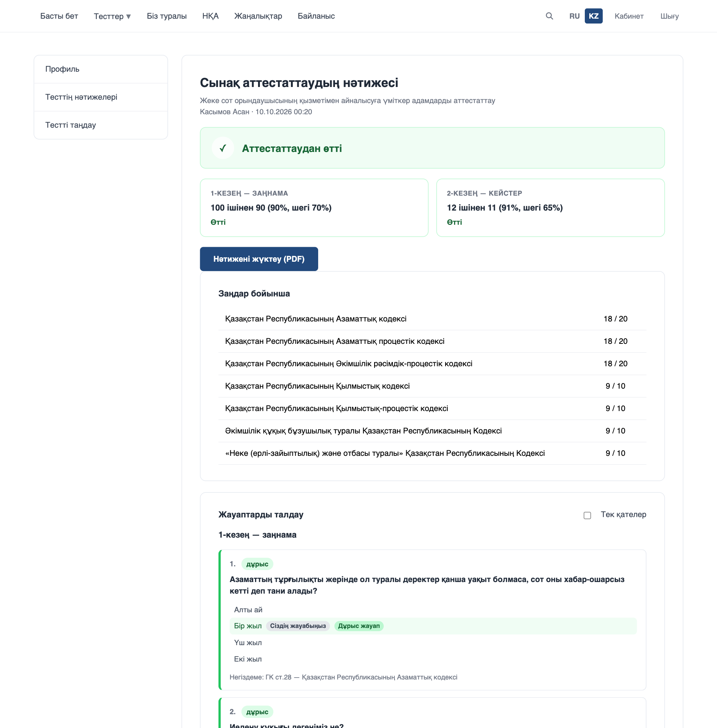Click the Әкімшілік рәсімдік-процестік кодексі row
This screenshot has width=717, height=728.
pyautogui.click(x=432, y=363)
